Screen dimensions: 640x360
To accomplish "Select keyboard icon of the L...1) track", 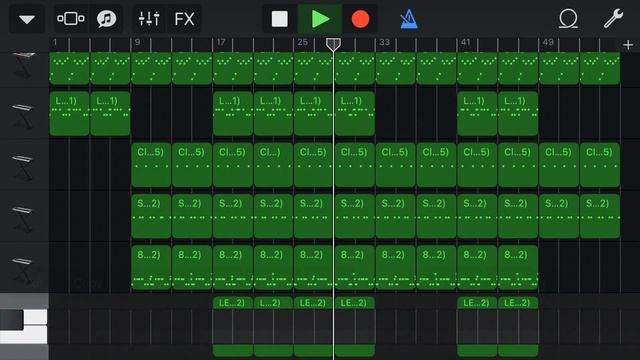I will [x=22, y=116].
